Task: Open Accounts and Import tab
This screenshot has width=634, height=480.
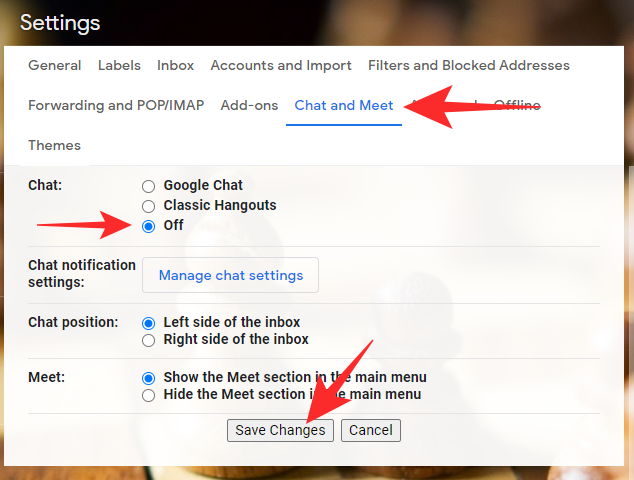Action: click(x=281, y=66)
